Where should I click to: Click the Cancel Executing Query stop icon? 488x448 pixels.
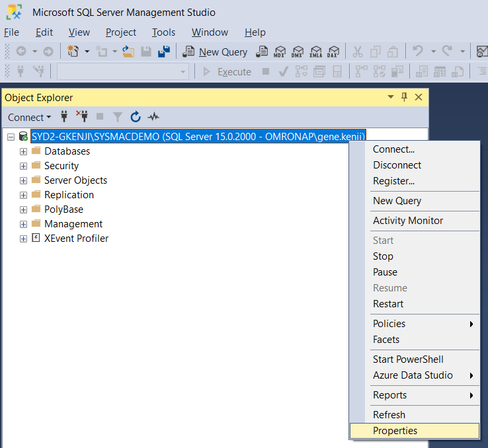coord(265,71)
